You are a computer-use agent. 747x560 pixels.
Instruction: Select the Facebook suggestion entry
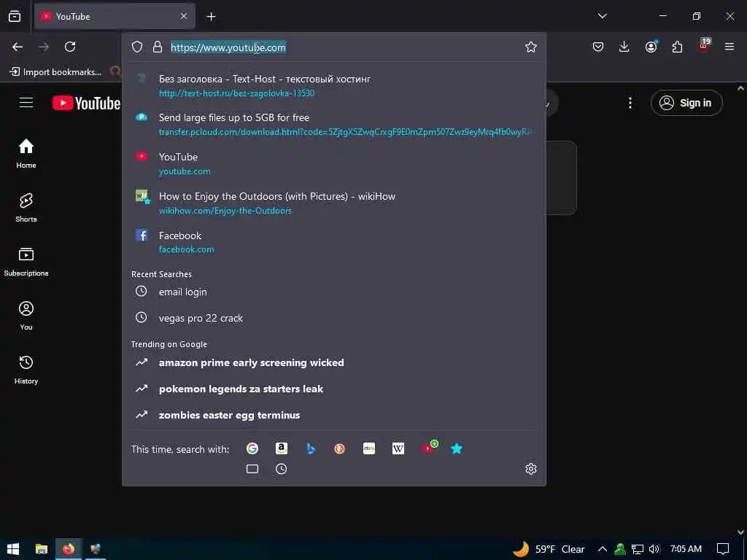(333, 242)
